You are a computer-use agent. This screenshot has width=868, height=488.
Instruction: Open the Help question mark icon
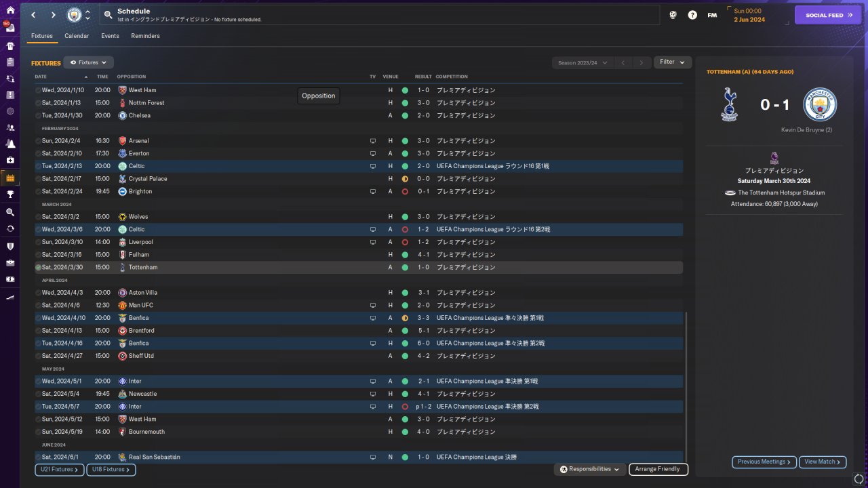coord(692,15)
